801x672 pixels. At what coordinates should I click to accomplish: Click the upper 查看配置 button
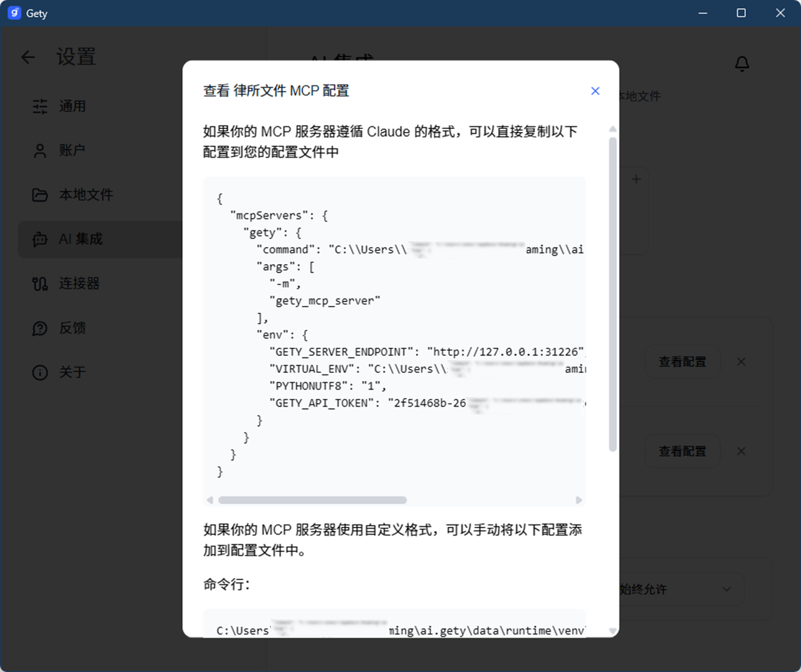coord(682,362)
